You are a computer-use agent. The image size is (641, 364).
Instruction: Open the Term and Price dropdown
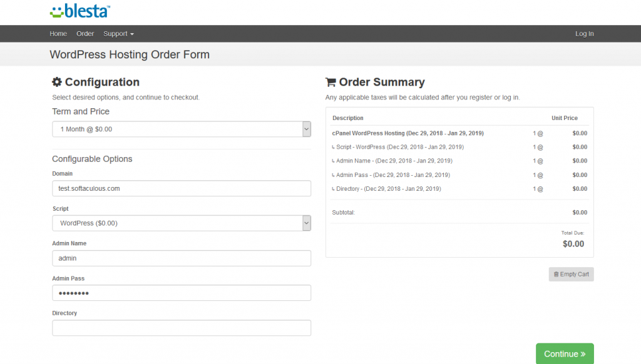pyautogui.click(x=182, y=129)
